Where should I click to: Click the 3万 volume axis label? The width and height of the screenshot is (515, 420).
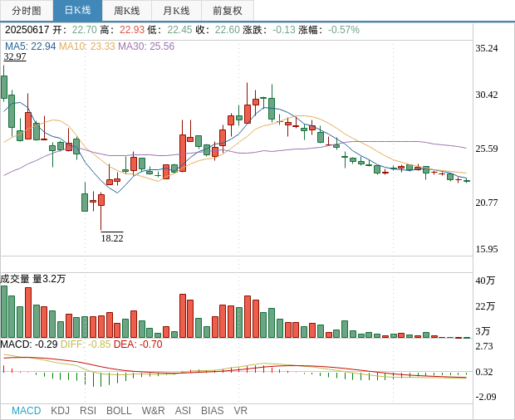tap(483, 331)
